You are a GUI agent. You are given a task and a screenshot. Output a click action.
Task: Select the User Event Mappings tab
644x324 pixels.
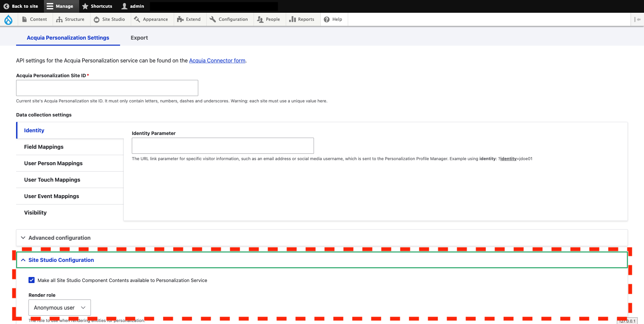point(70,196)
